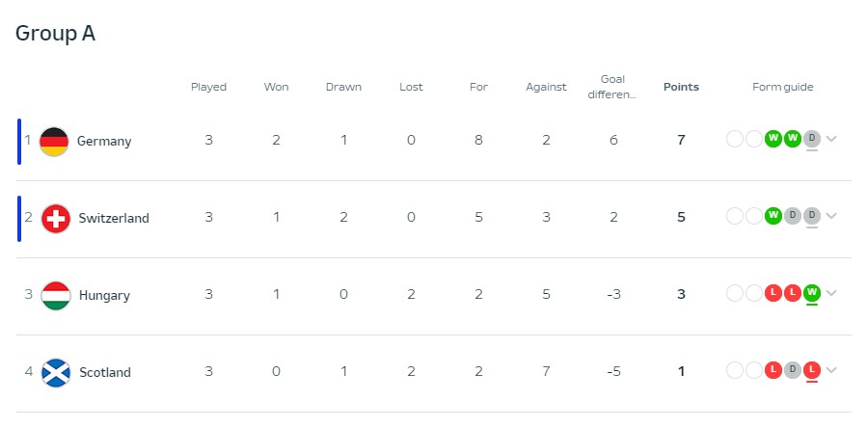This screenshot has height=428, width=868.
Task: Open the Scotland team link
Action: pyautogui.click(x=105, y=372)
